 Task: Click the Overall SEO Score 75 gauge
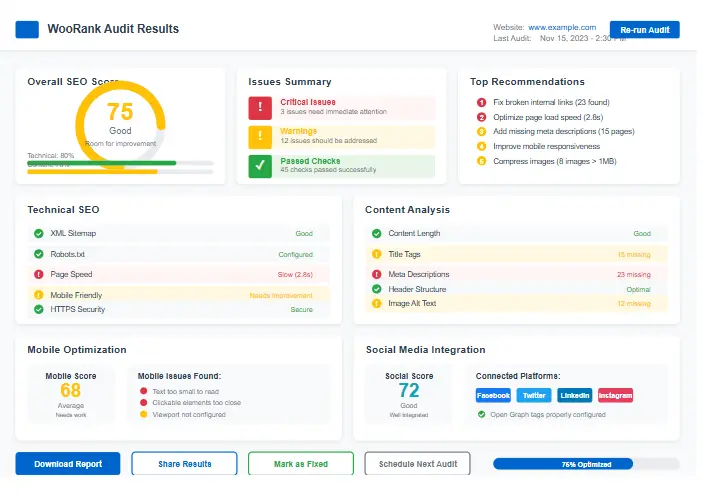[120, 120]
